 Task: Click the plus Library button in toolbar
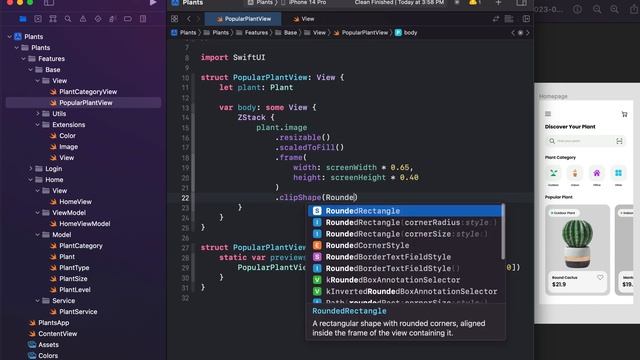click(498, 3)
